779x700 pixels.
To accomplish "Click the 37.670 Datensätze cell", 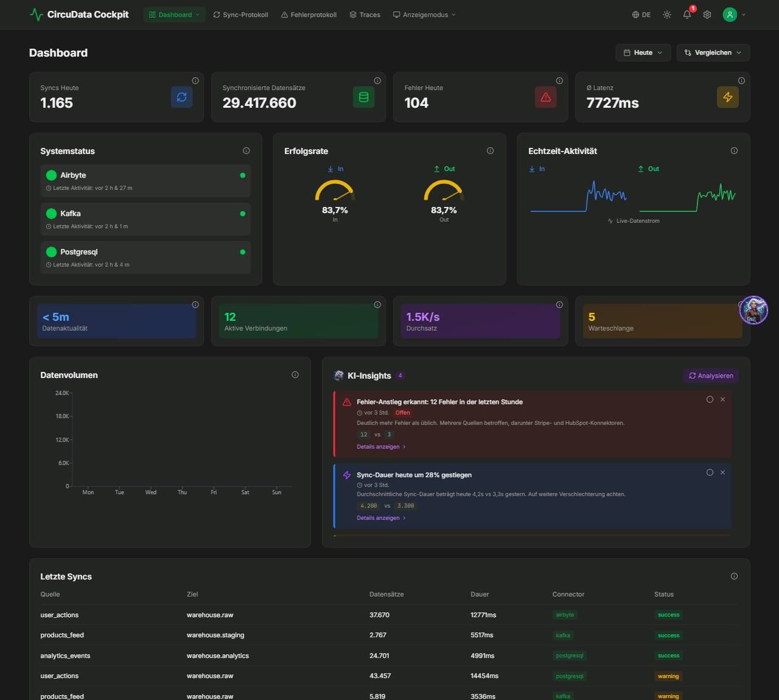I will [379, 615].
